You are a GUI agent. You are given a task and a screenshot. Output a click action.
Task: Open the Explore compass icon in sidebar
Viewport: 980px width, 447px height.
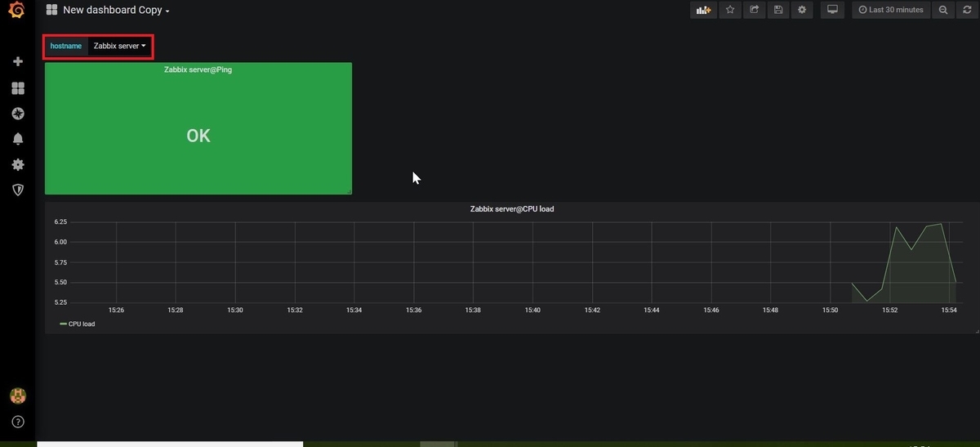click(18, 114)
